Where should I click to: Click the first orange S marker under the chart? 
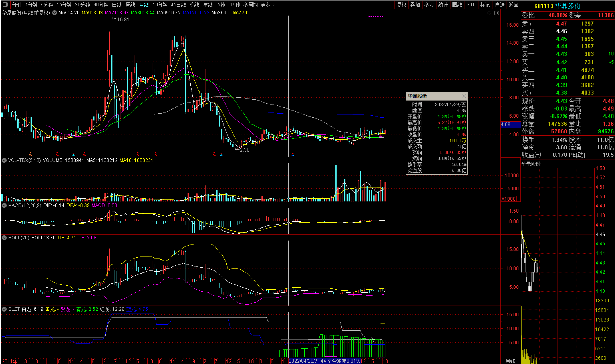click(30, 154)
